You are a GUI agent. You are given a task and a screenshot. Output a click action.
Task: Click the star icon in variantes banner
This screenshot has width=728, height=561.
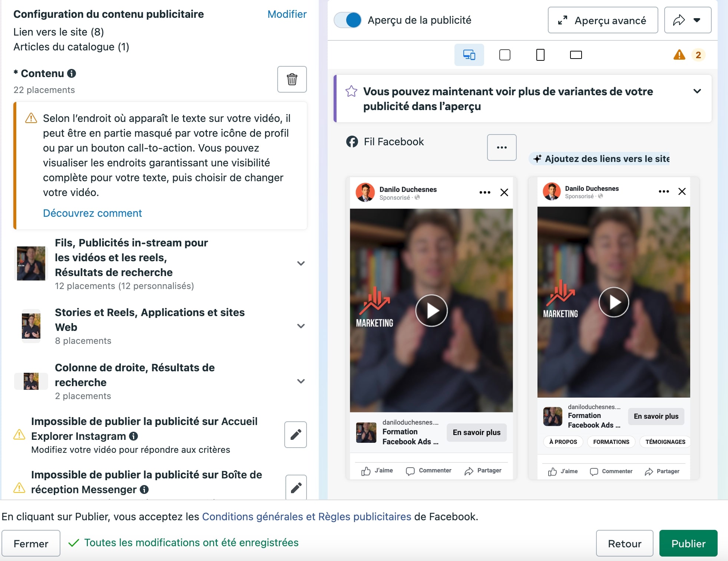pos(351,91)
